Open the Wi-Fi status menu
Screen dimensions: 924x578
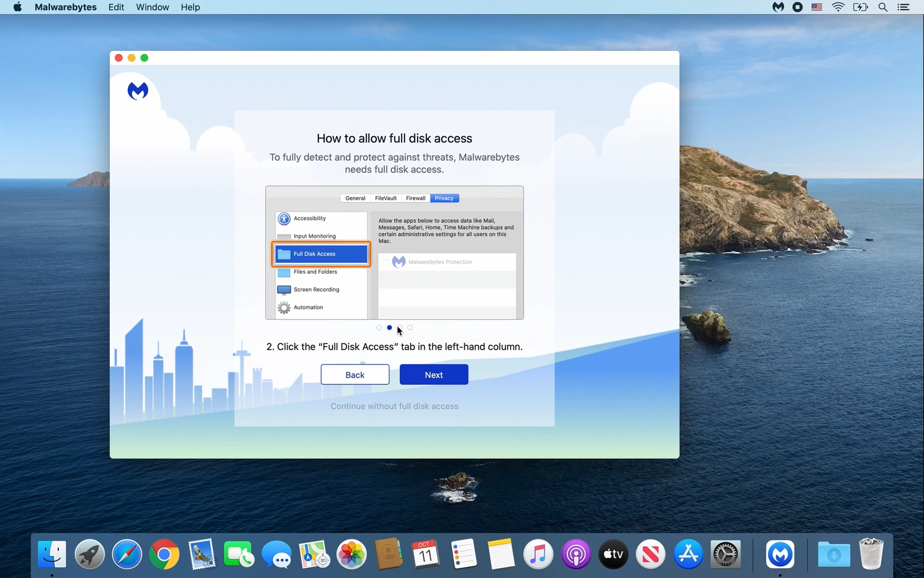coord(838,7)
